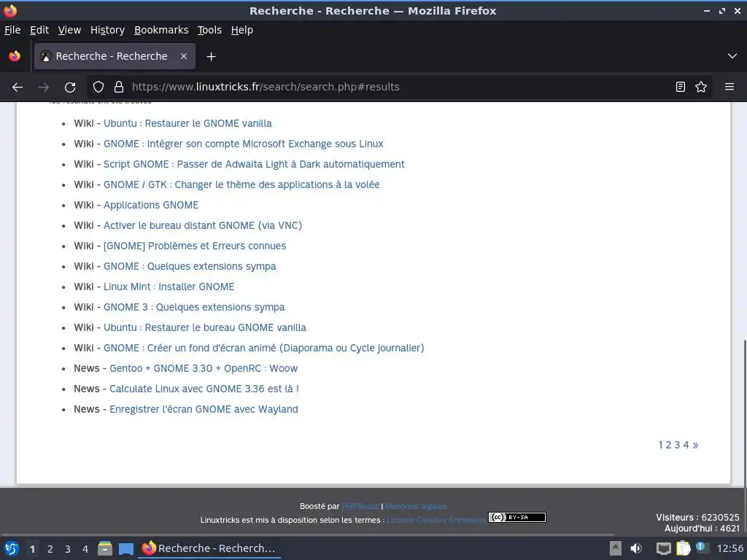747x560 pixels.
Task: Open the network connection tray icon
Action: [x=663, y=548]
